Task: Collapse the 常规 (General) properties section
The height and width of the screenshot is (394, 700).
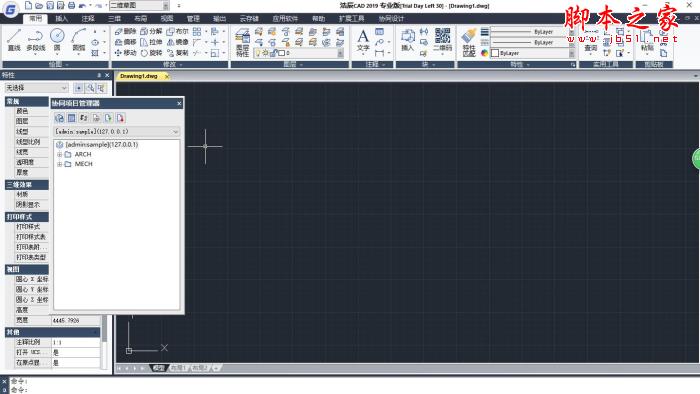Action: pyautogui.click(x=27, y=102)
